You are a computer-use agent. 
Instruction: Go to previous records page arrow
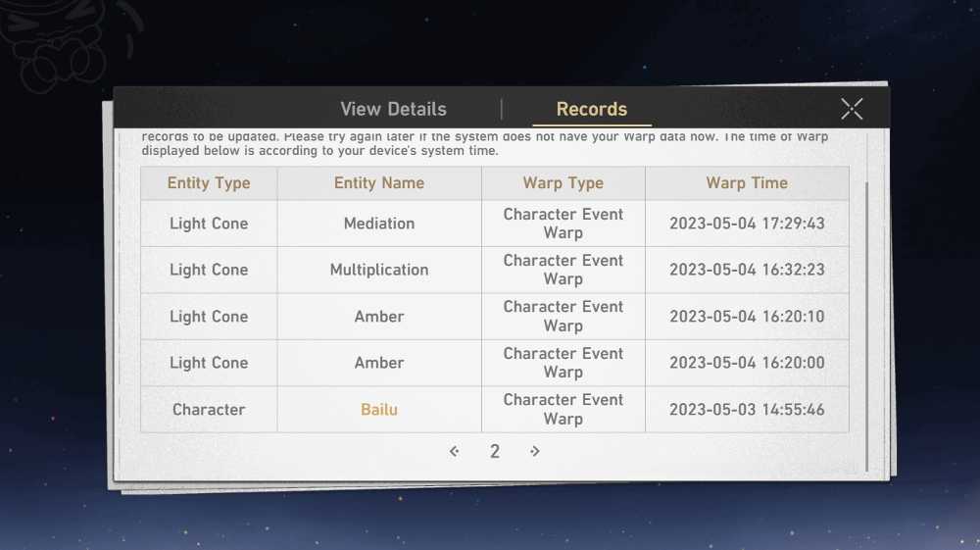[455, 451]
